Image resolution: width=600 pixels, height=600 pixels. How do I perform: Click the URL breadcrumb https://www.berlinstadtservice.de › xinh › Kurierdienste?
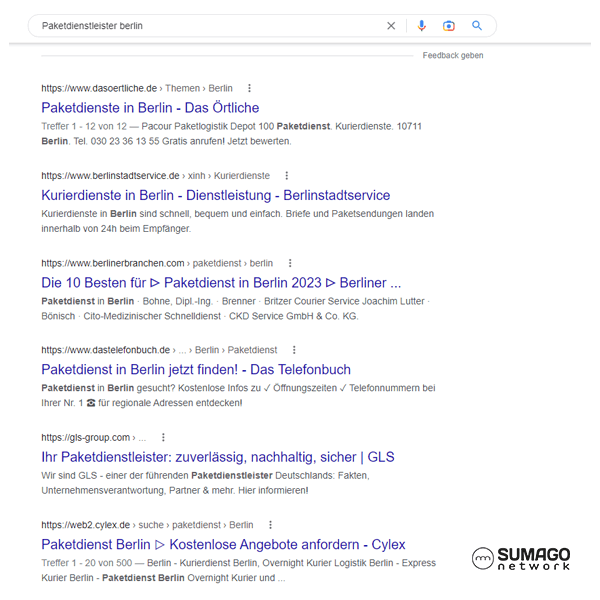point(155,176)
